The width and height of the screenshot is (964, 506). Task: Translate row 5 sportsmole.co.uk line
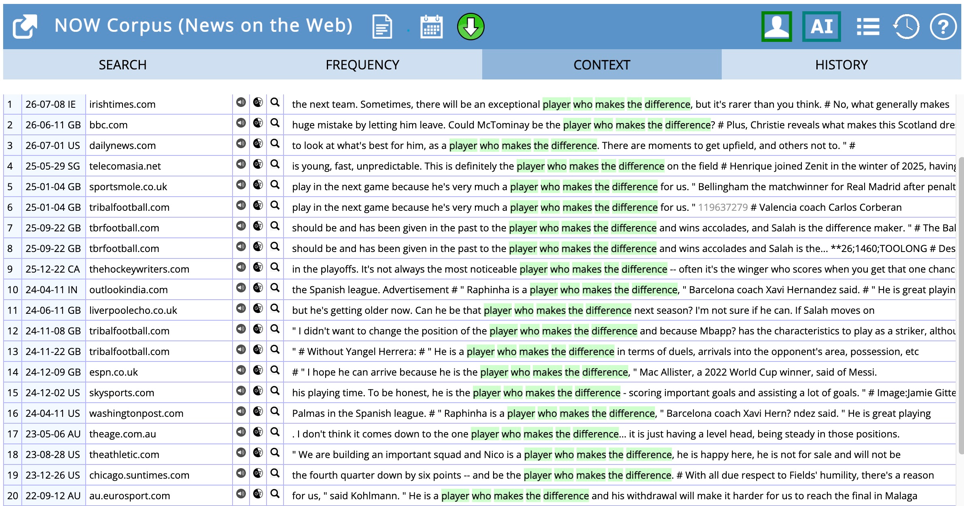(x=258, y=185)
